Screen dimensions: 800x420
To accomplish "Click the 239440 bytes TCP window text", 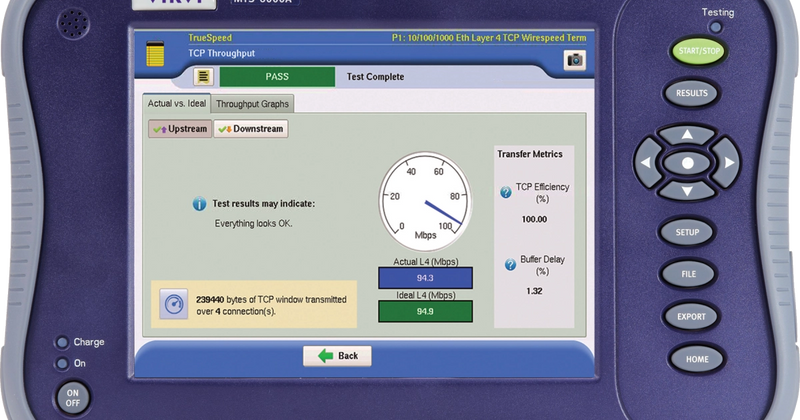I will tap(271, 305).
